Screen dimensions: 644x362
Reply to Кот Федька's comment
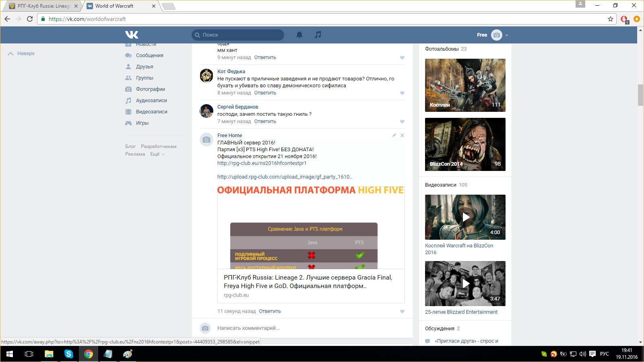coord(265,93)
